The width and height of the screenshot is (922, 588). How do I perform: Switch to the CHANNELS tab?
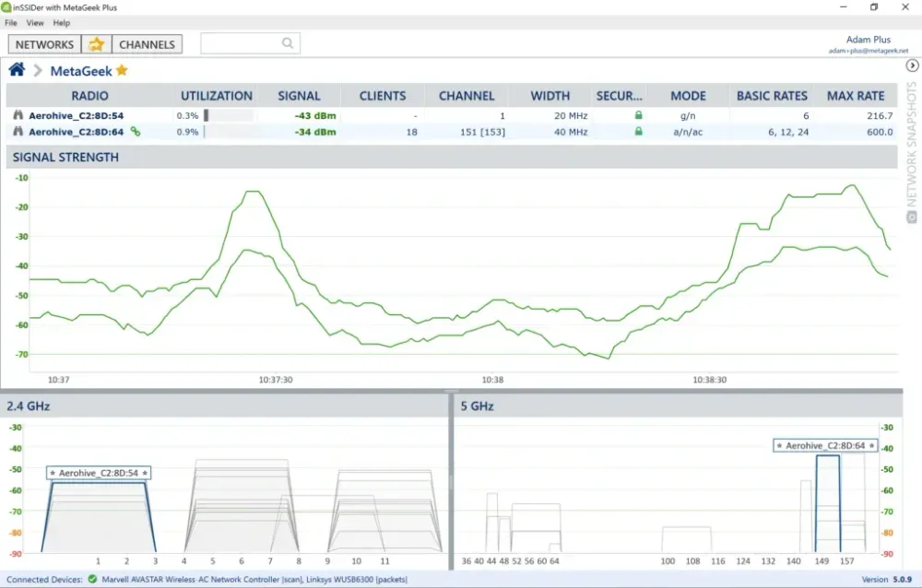pyautogui.click(x=146, y=43)
